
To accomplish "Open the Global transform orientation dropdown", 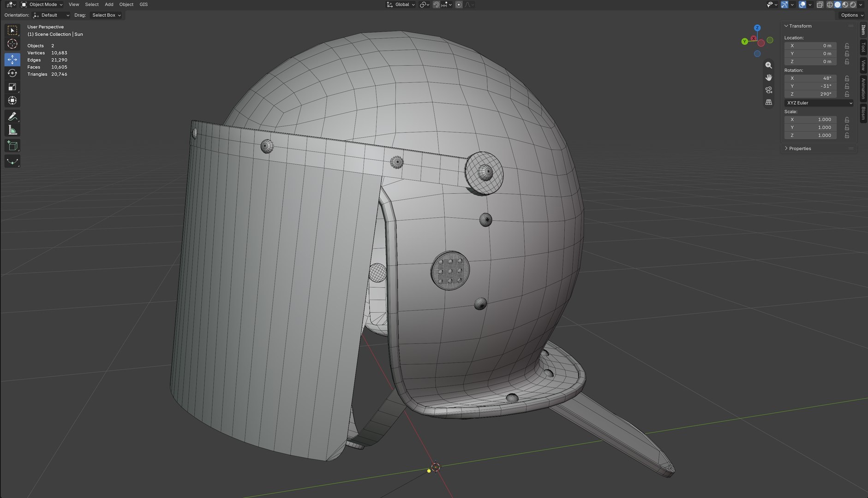I will tap(401, 5).
